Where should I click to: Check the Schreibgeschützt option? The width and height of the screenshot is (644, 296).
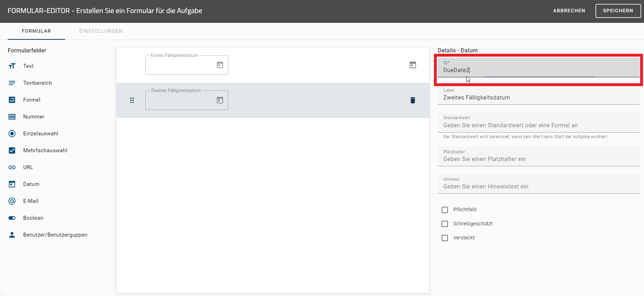point(445,224)
